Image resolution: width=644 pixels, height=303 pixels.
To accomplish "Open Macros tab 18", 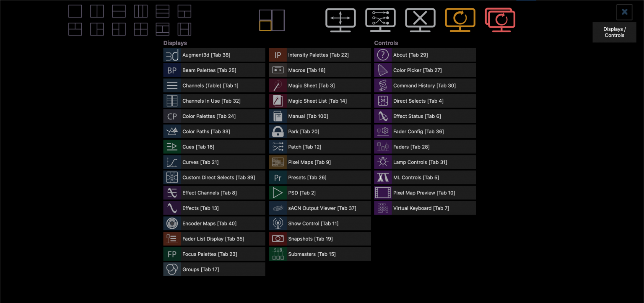I will click(x=320, y=70).
